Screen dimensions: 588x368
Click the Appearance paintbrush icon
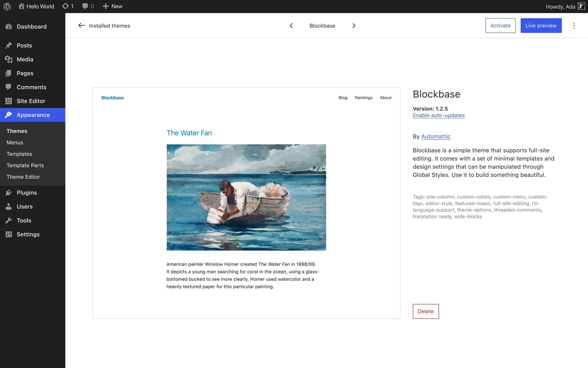coord(9,115)
